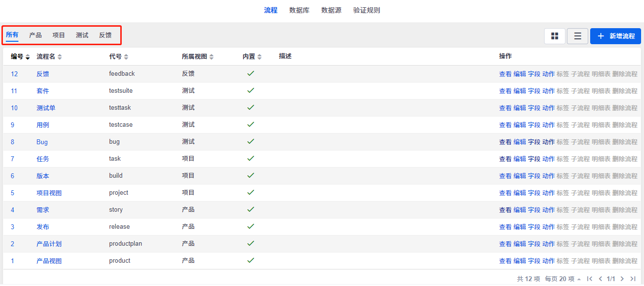The width and height of the screenshot is (644, 286).
Task: Click the 内置 checkmark in feedback row
Action: click(251, 73)
